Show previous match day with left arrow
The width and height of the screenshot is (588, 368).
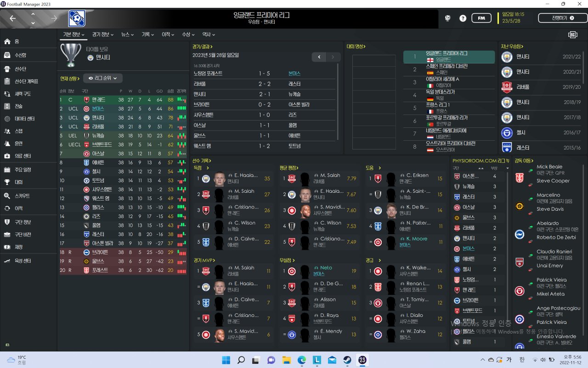click(x=319, y=57)
